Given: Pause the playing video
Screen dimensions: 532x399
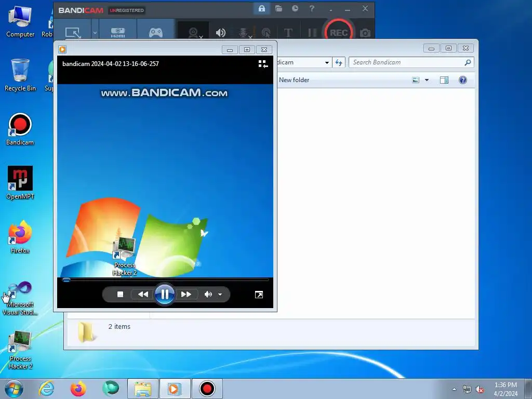Looking at the screenshot, I should coord(165,294).
